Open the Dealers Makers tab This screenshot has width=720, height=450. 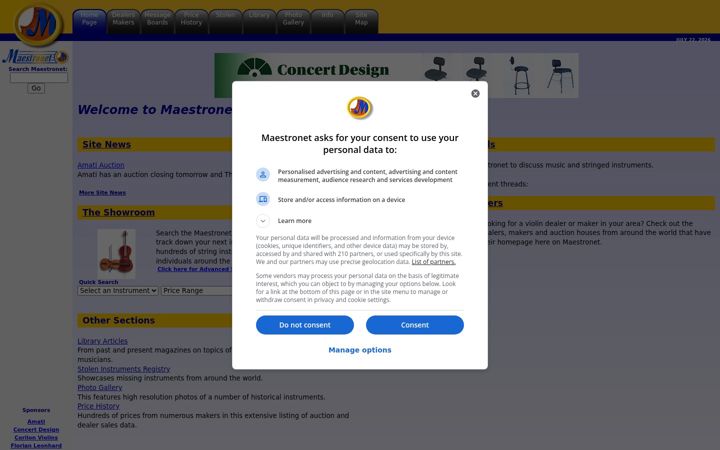123,21
